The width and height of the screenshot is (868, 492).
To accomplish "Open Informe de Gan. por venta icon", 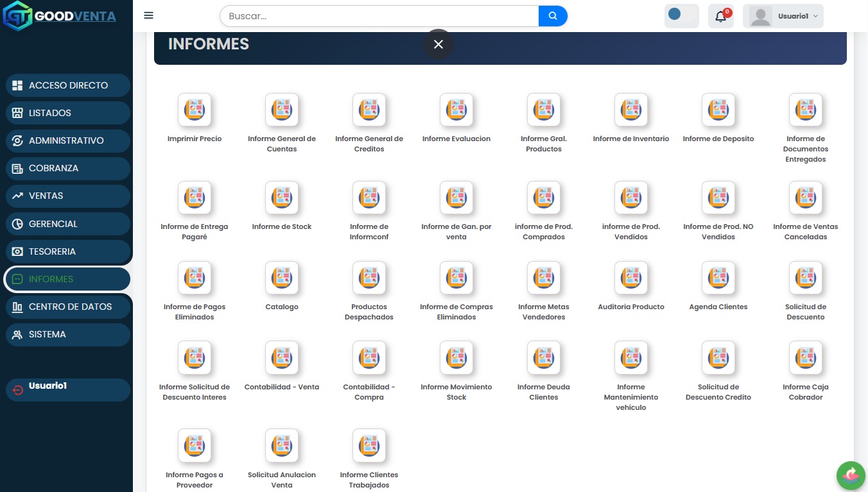I will click(456, 198).
